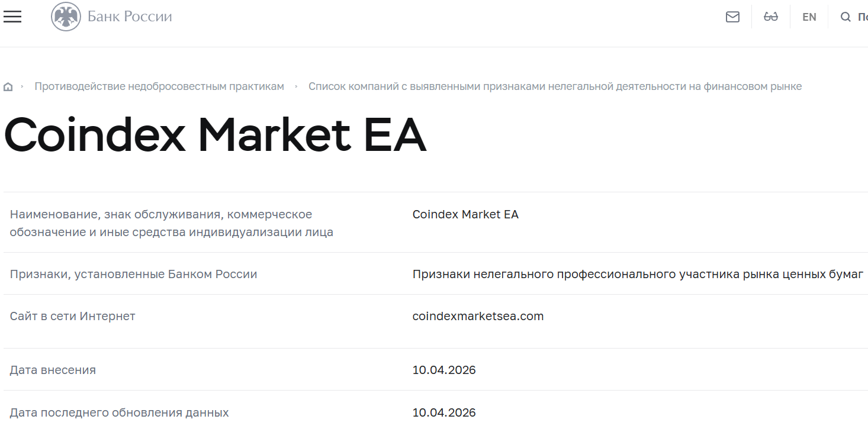Enable accessibility mode via the glasses icon
This screenshot has height=432, width=868.
(x=771, y=17)
